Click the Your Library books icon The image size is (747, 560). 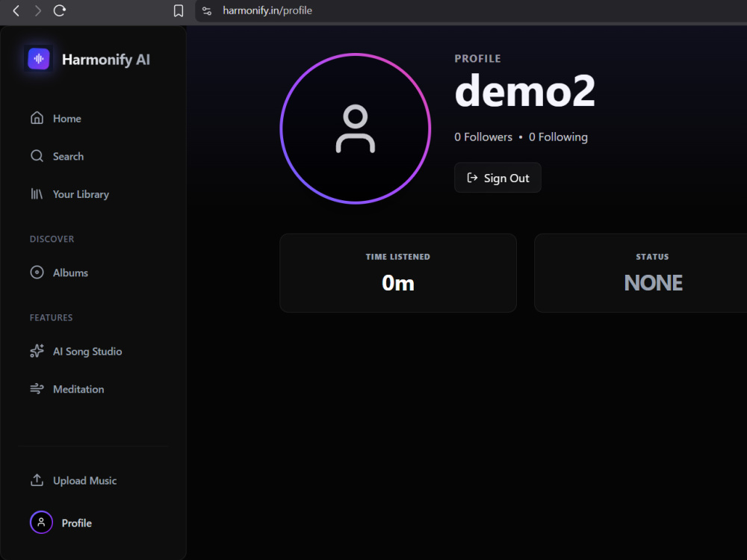(x=37, y=194)
